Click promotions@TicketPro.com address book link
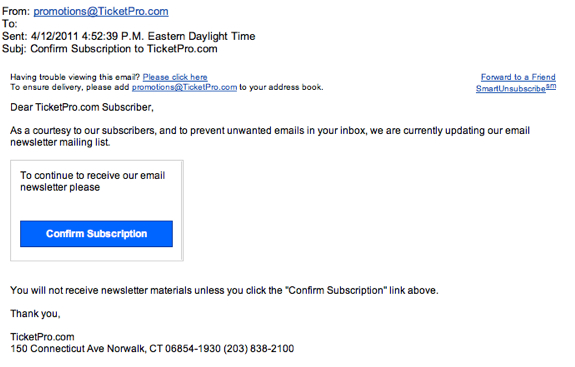The image size is (575, 367). pos(184,87)
